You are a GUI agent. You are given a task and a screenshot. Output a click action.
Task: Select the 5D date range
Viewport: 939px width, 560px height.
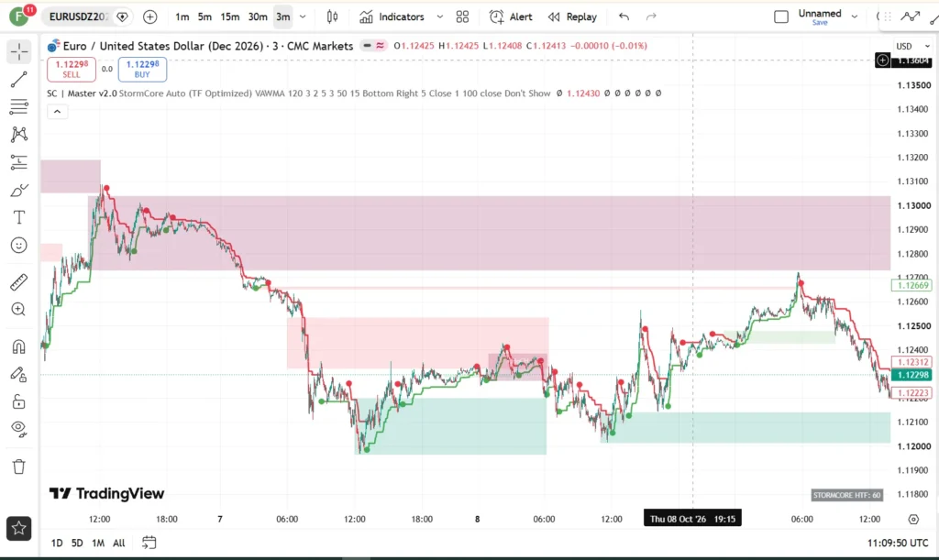(x=77, y=543)
